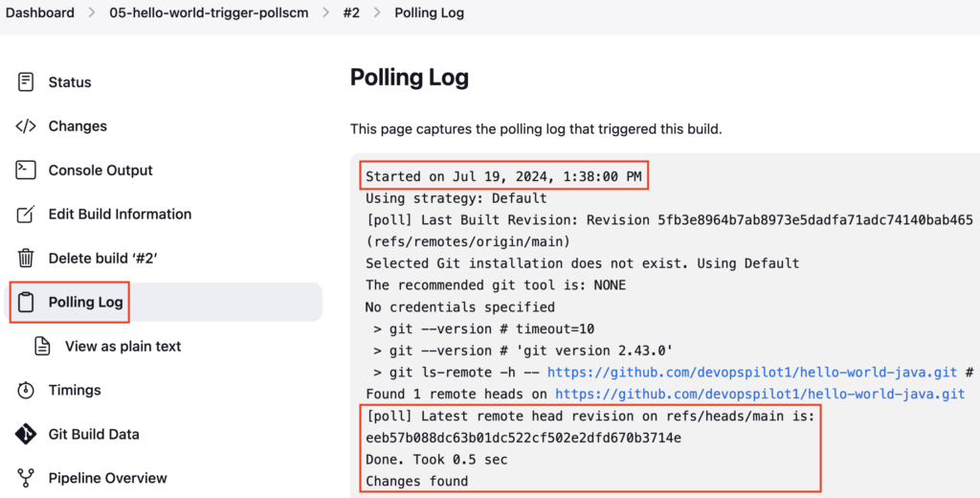The width and height of the screenshot is (980, 498).
Task: Open GitHub URL after Found 1 remote heads
Action: [760, 395]
